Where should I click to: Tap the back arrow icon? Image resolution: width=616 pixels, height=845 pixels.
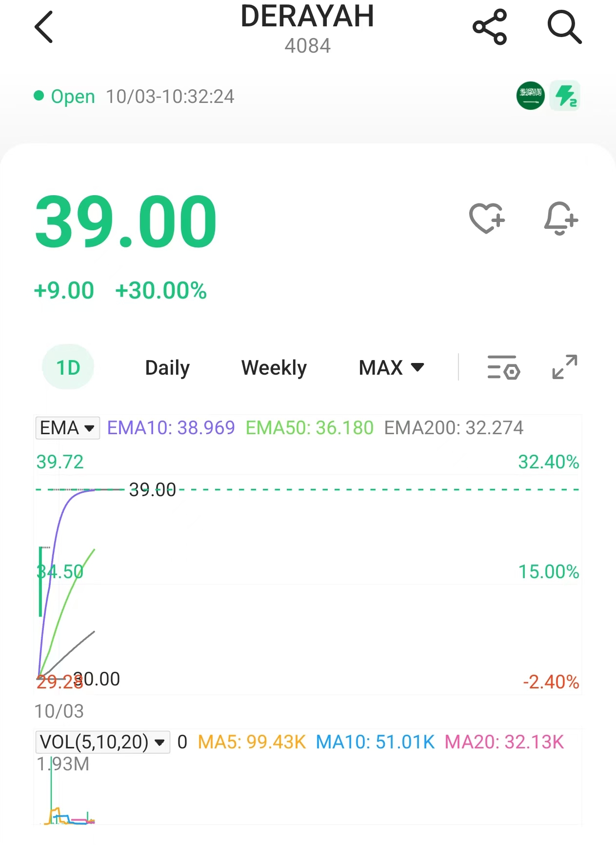(44, 27)
